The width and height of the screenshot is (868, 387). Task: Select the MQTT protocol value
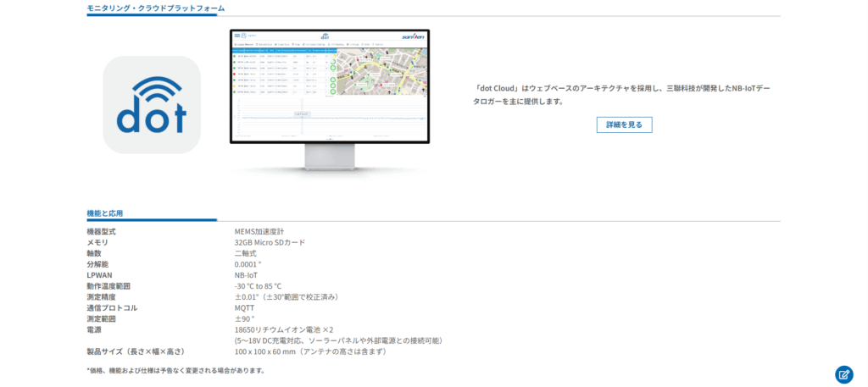[x=244, y=308]
